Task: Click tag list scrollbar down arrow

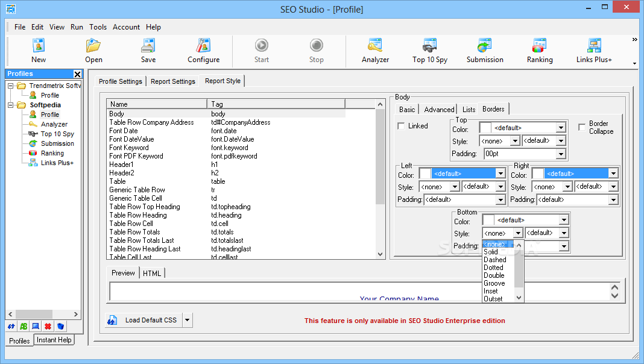Action: (x=380, y=254)
